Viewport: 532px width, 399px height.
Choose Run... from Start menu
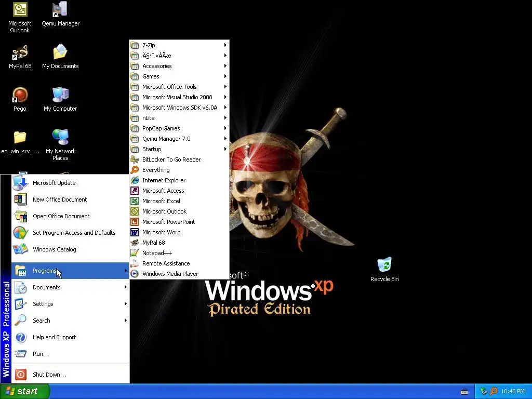click(70, 354)
